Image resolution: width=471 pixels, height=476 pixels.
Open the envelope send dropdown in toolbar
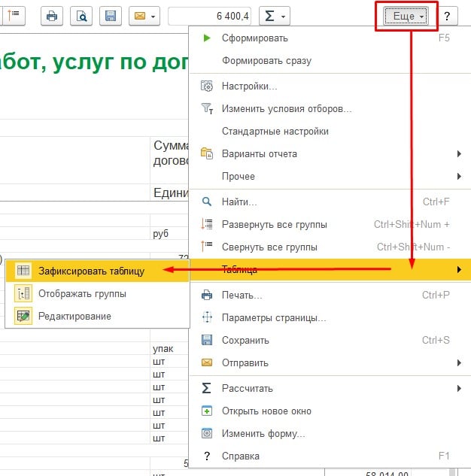click(144, 15)
